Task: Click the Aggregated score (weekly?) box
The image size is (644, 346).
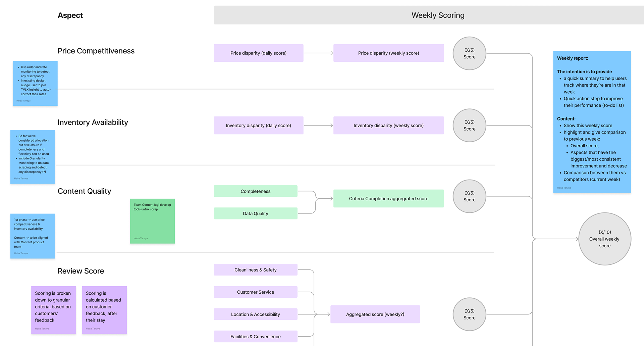Action: pos(375,314)
